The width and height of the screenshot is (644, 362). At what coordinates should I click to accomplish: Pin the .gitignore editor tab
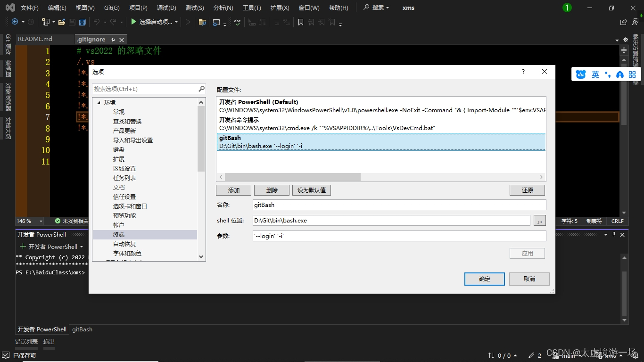coord(114,40)
